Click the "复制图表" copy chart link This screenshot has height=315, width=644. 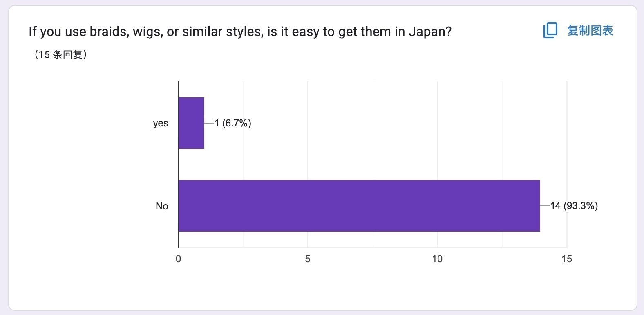(590, 30)
